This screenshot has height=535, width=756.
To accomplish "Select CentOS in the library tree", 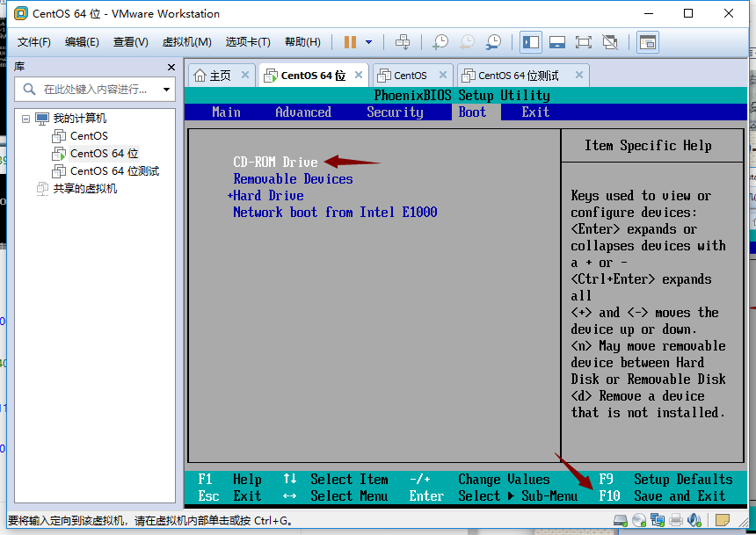I will click(x=89, y=136).
